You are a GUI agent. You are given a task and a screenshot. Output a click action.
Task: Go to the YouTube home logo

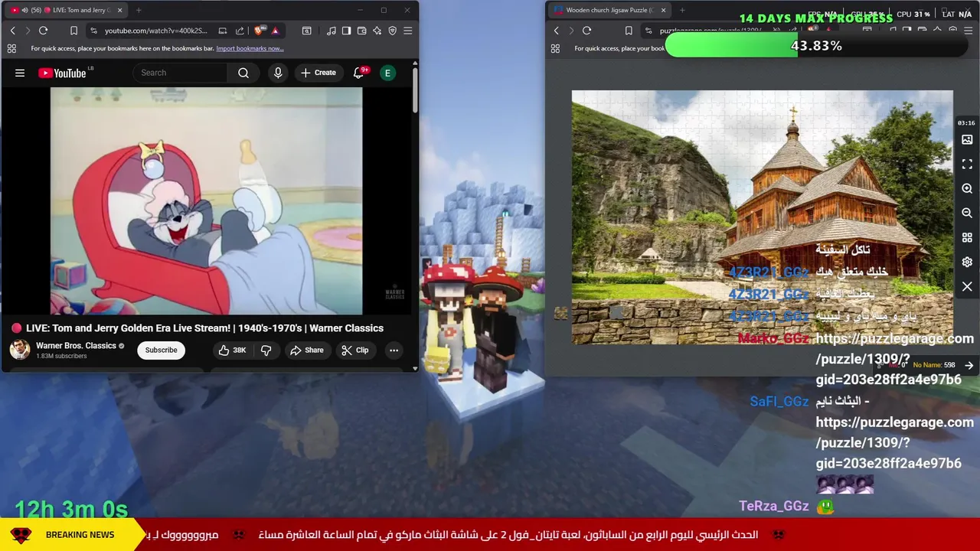(62, 73)
